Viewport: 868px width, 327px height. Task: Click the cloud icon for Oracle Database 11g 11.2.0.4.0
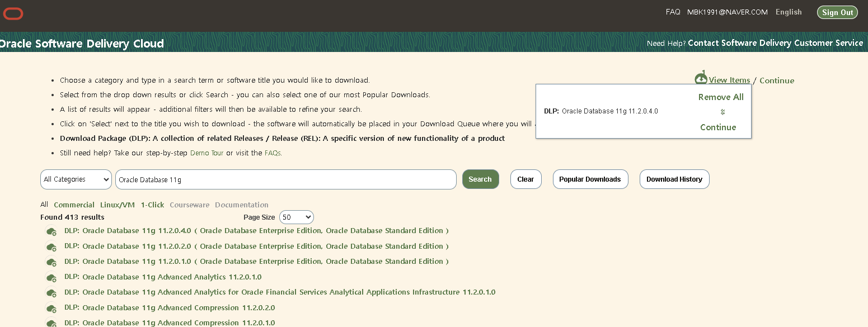point(51,231)
